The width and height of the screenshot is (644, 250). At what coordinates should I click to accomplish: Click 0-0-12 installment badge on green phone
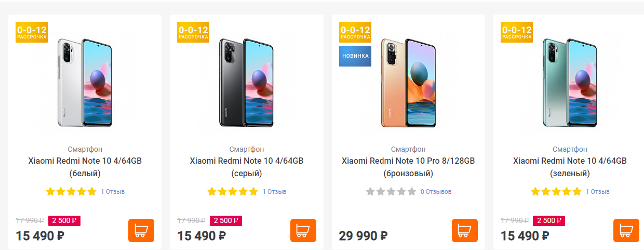coord(517,32)
